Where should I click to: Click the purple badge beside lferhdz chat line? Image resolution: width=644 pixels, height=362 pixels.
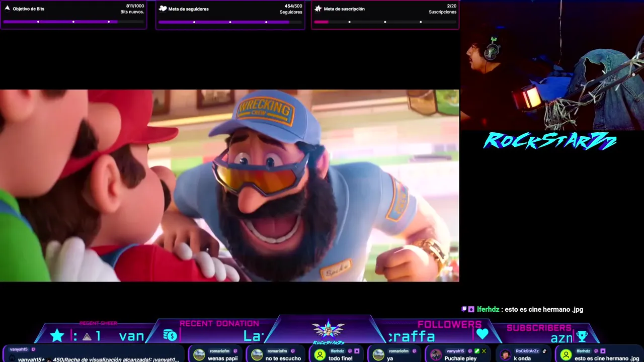pos(471,309)
